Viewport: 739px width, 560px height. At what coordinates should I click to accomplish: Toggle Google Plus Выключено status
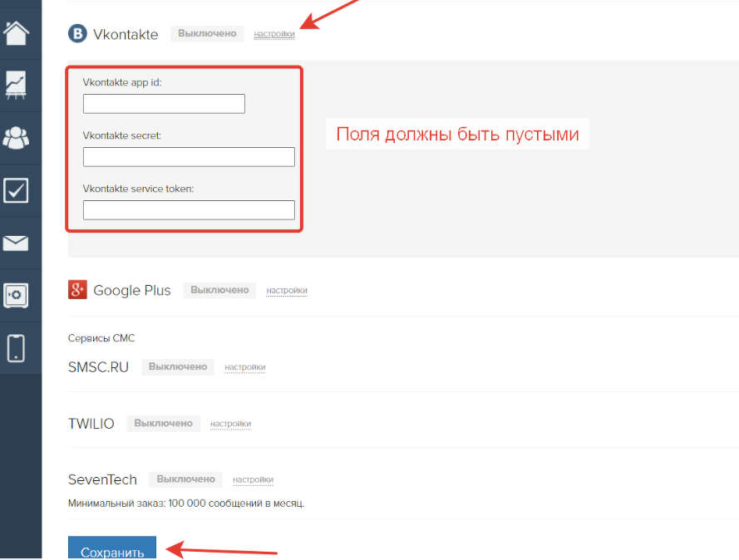(x=219, y=290)
